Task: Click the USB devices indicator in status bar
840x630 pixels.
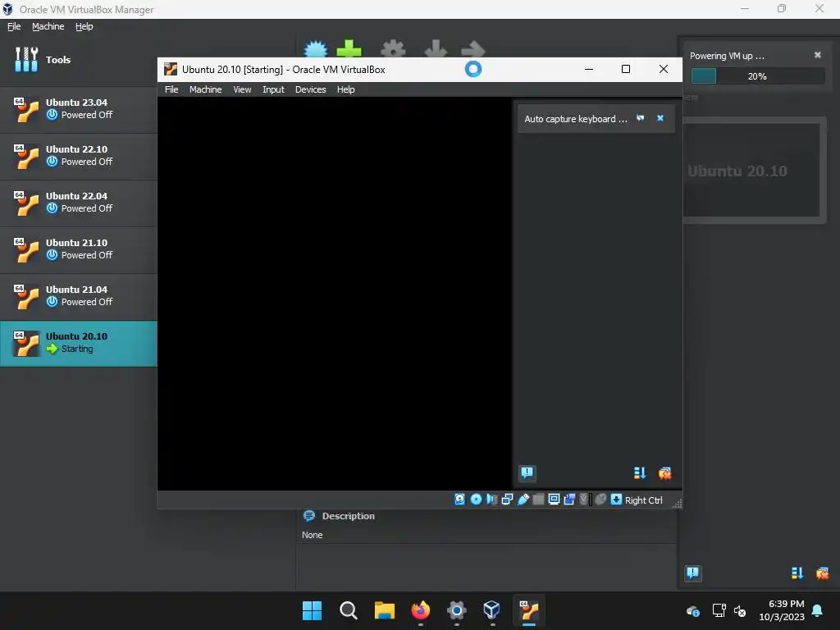Action: tap(523, 500)
